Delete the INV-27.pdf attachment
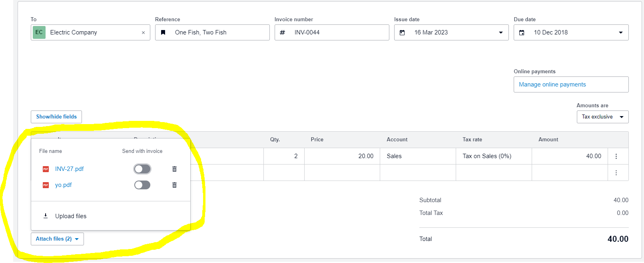This screenshot has height=263, width=644. point(174,169)
